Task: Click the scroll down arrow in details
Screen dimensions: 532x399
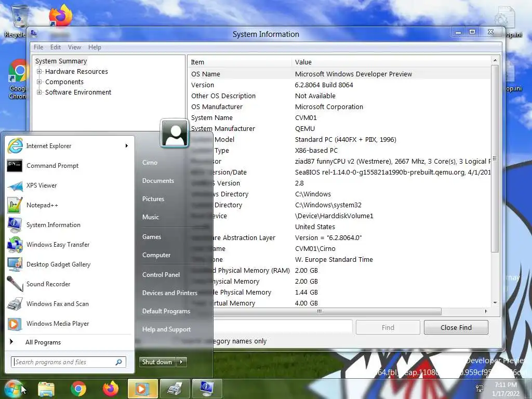Action: pos(495,303)
